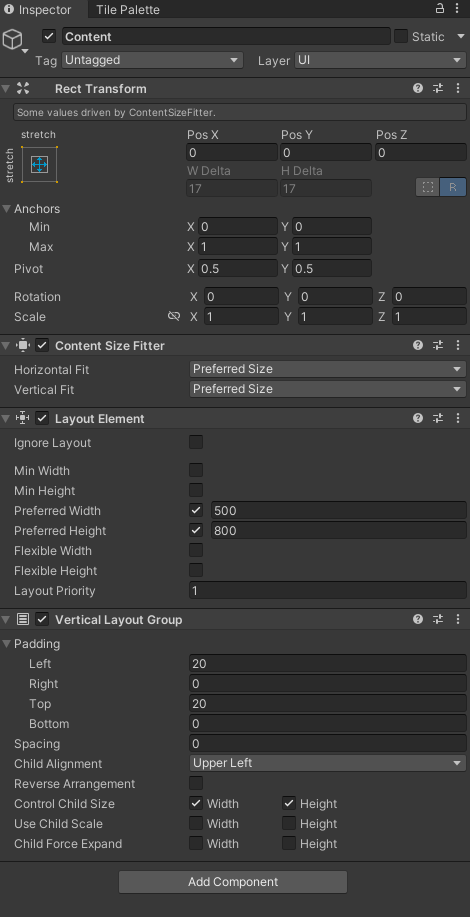Click the Preferred Height value 800

click(338, 530)
